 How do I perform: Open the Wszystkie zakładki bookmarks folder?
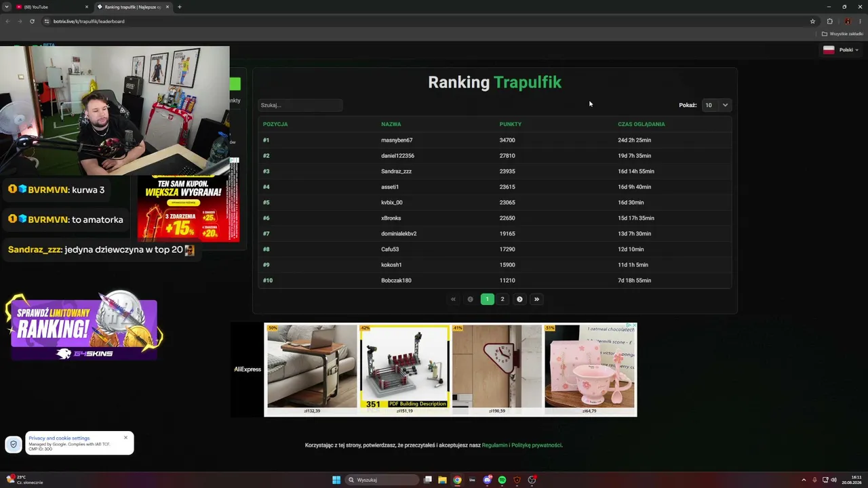[843, 33]
